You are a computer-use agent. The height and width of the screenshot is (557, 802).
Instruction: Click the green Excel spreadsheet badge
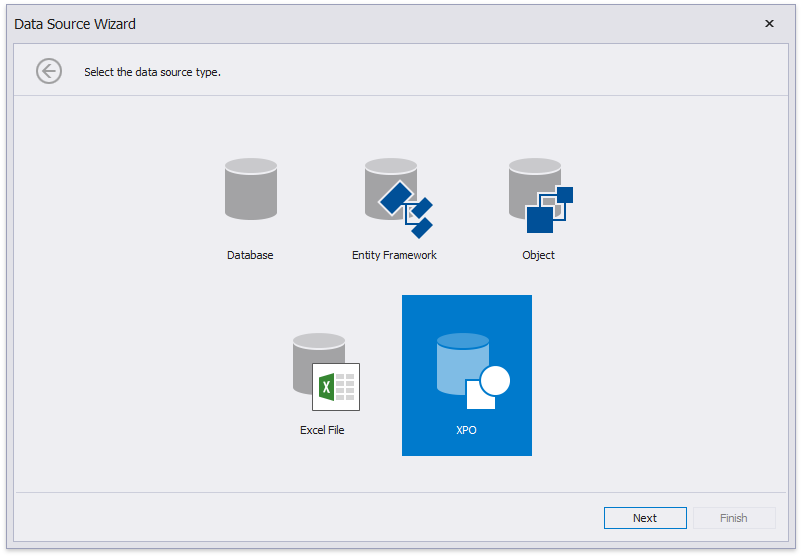point(335,387)
